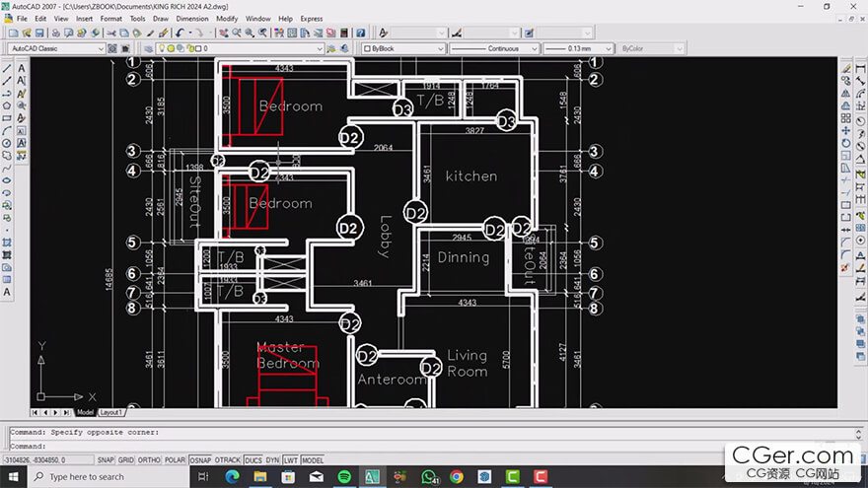Select the Line tool in Draw toolbar
This screenshot has height=488, width=868.
tap(7, 68)
